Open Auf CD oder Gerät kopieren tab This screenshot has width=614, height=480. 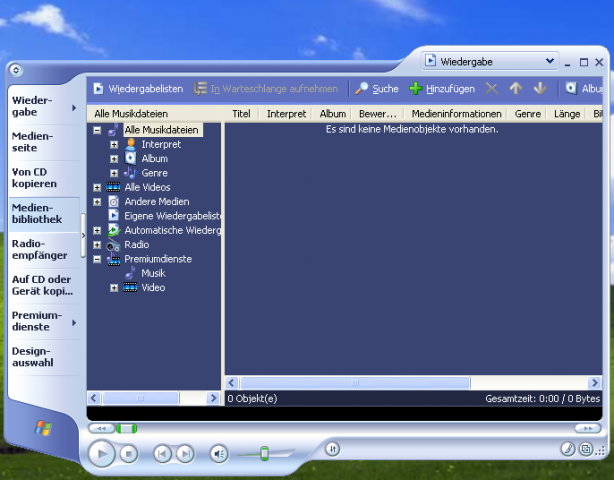pos(43,285)
